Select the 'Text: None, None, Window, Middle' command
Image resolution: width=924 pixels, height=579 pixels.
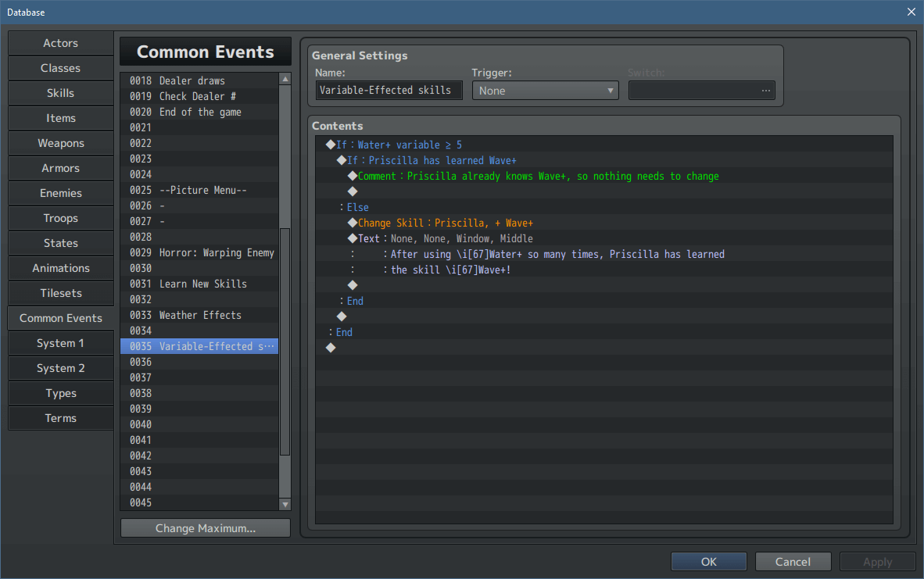(x=604, y=238)
